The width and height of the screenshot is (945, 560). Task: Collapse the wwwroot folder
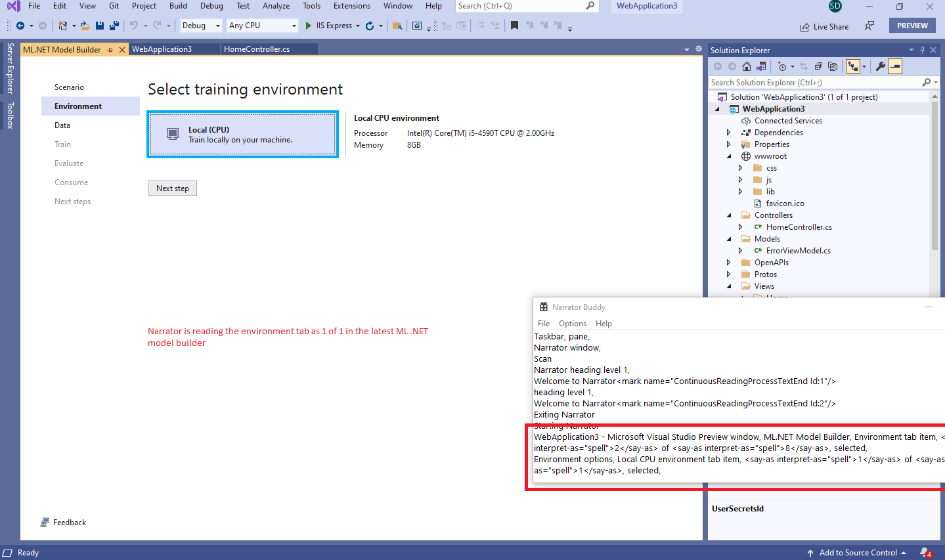[728, 156]
